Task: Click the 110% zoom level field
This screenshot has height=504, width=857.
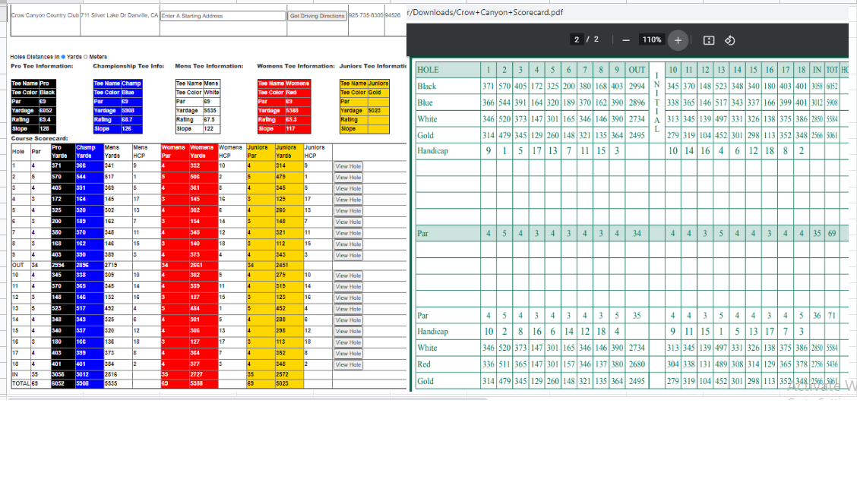Action: tap(652, 39)
